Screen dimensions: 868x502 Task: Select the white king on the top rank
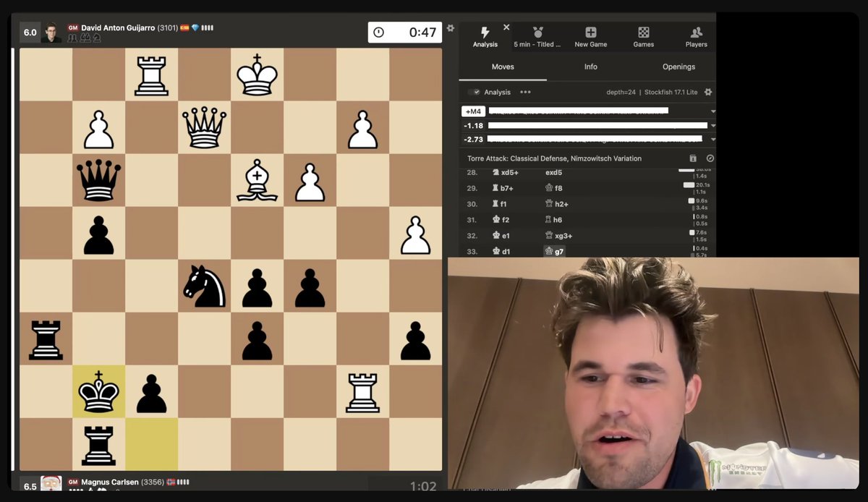[258, 75]
